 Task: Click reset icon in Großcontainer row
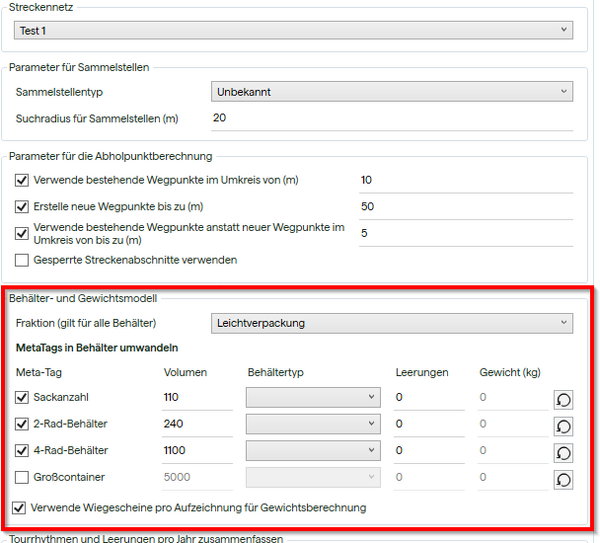pos(563,480)
